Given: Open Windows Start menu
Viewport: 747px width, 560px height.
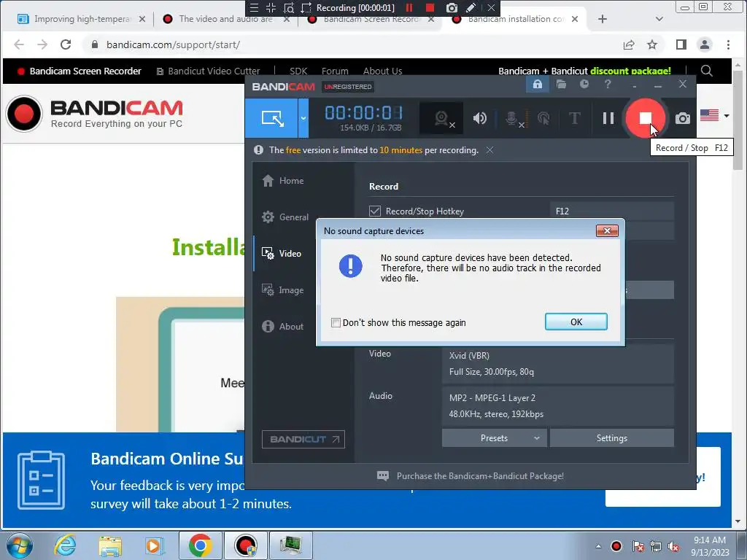Looking at the screenshot, I should click(x=19, y=545).
